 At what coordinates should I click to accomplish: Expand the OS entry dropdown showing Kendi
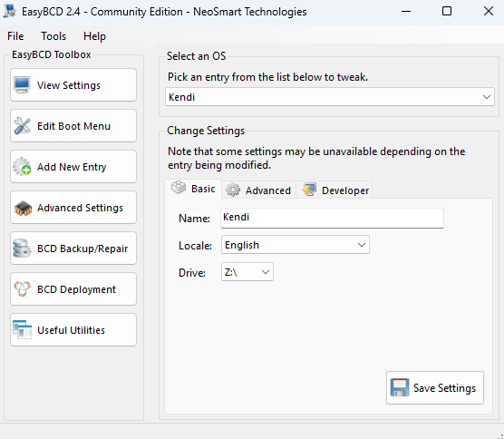click(330, 97)
